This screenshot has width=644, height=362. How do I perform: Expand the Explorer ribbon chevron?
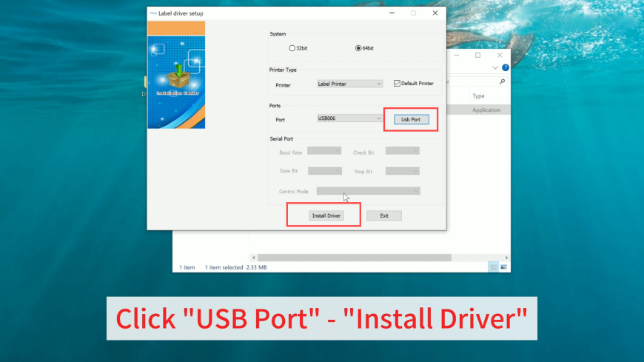pyautogui.click(x=495, y=68)
